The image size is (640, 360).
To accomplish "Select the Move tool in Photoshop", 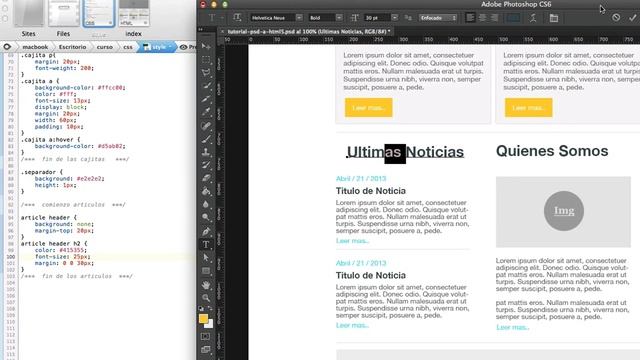I will point(206,46).
